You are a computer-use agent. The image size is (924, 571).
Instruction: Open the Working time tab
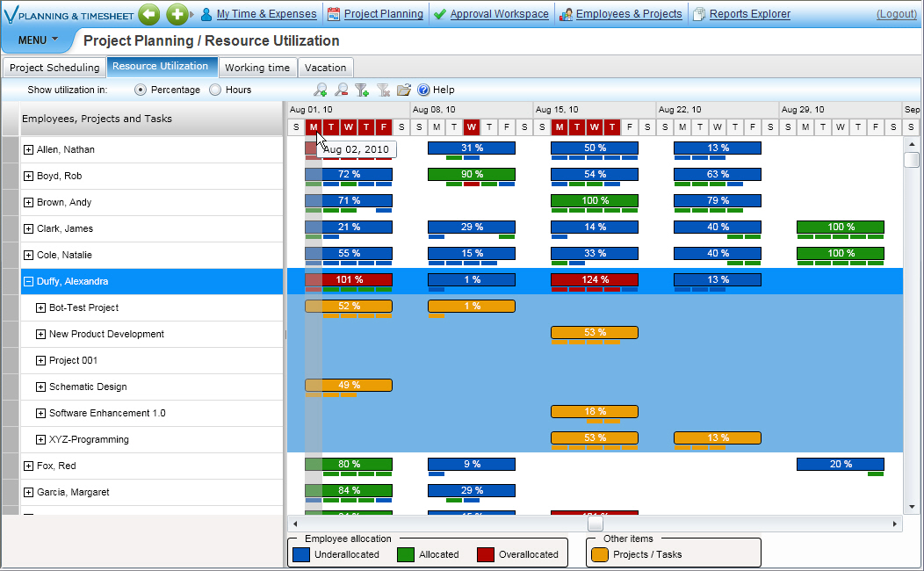pos(257,67)
